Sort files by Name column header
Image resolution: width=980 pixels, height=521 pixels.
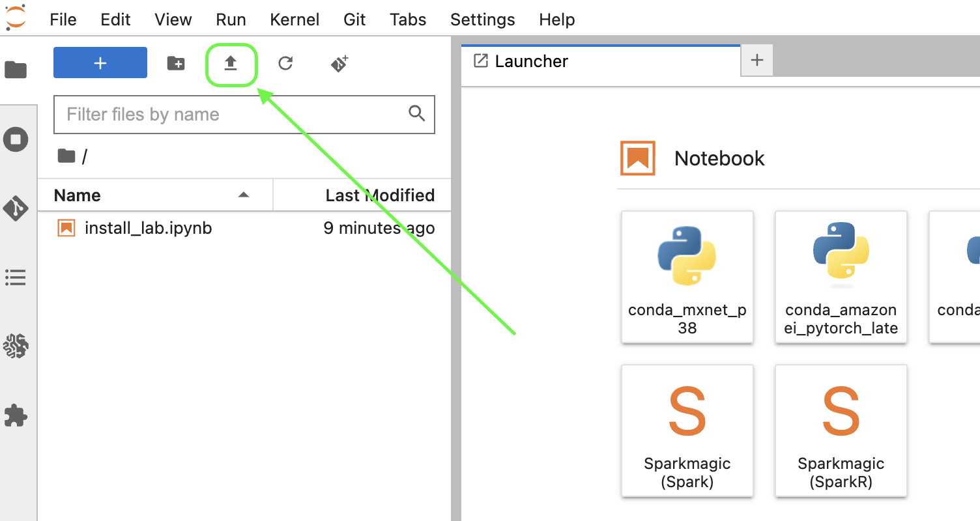point(155,195)
